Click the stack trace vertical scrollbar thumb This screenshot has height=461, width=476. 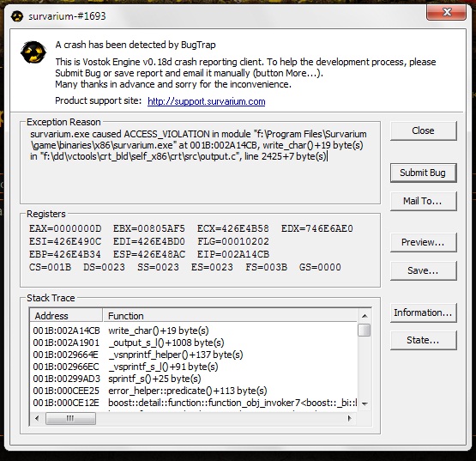(365, 330)
